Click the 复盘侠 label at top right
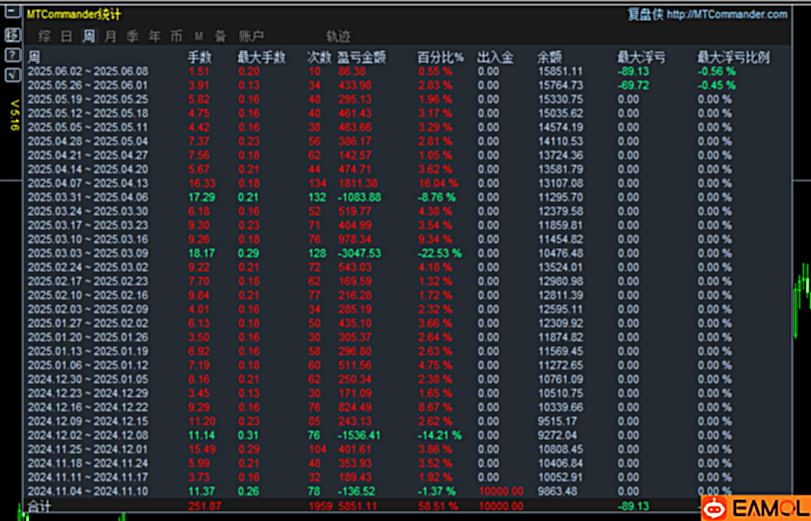 (x=645, y=14)
